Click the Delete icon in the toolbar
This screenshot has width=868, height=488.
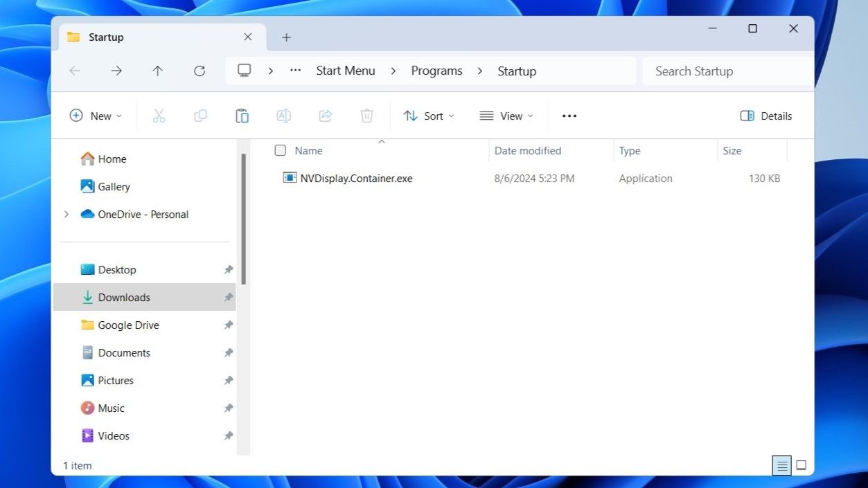[x=366, y=116]
